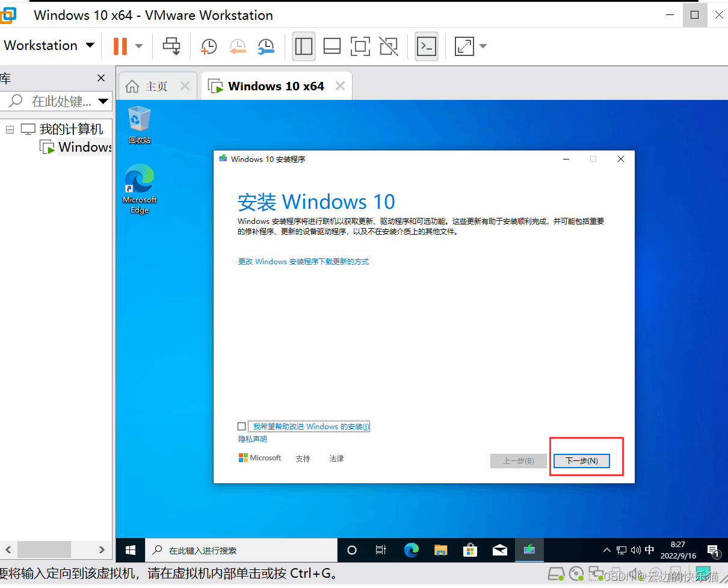Open the notification center icon

click(713, 550)
